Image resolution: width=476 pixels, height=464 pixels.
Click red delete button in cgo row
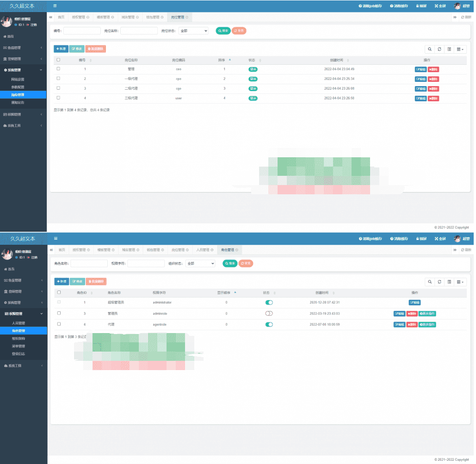click(x=433, y=89)
